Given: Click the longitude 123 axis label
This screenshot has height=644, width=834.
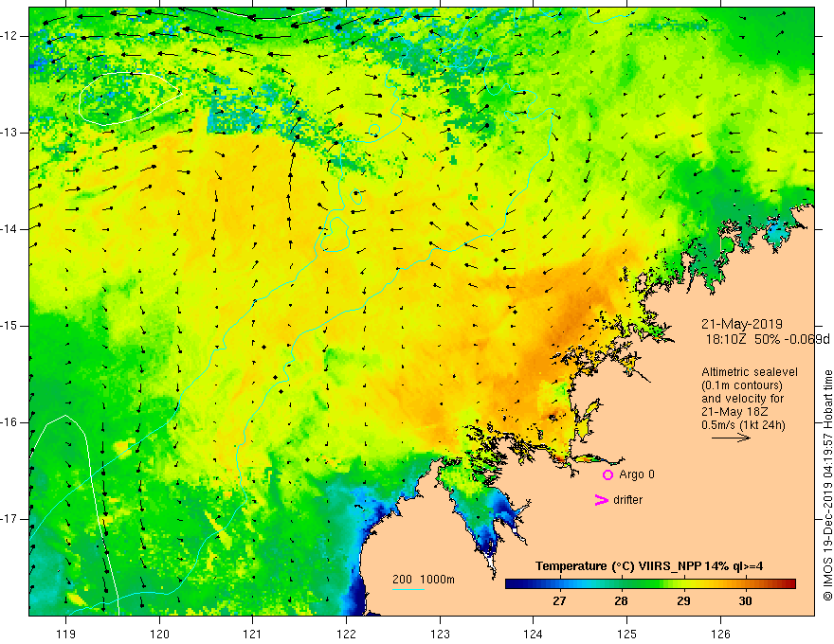Looking at the screenshot, I should (x=440, y=634).
